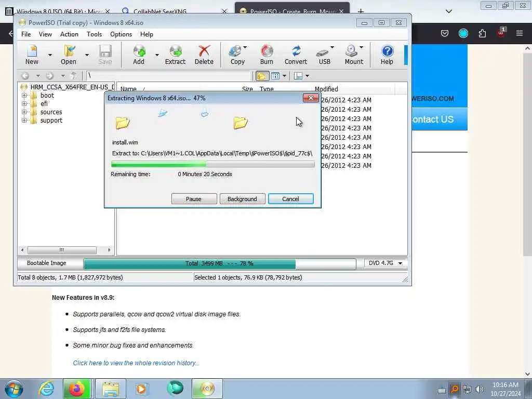Open the File menu
Image resolution: width=532 pixels, height=399 pixels.
[x=26, y=34]
